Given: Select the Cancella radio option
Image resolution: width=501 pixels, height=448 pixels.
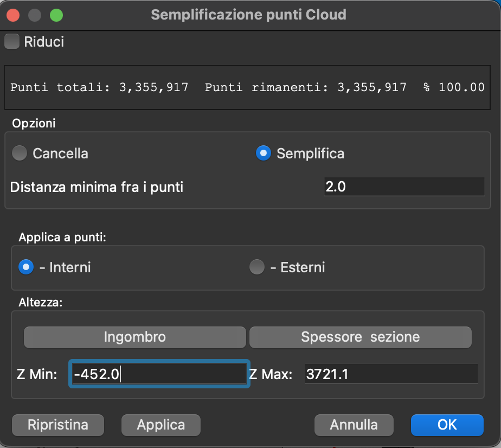Looking at the screenshot, I should (x=20, y=153).
